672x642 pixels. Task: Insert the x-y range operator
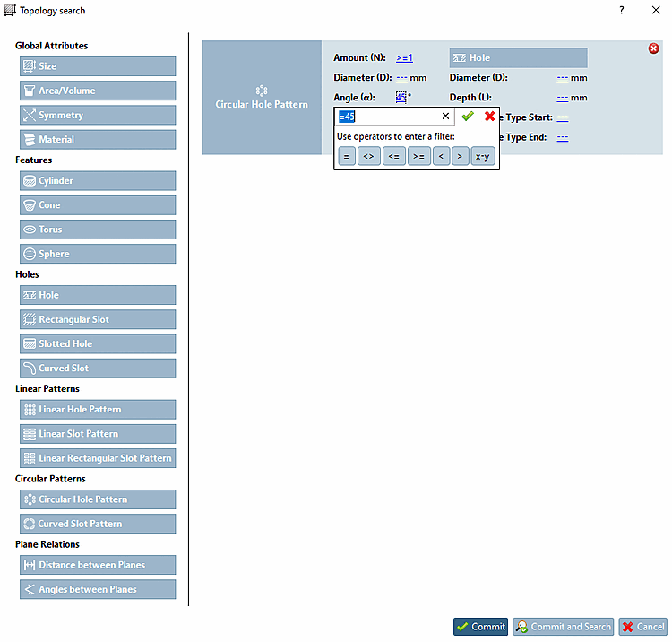(483, 157)
